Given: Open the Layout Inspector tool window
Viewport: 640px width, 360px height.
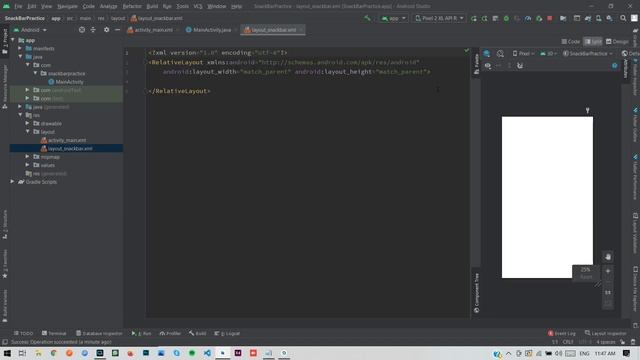Looking at the screenshot, I should click(x=606, y=333).
